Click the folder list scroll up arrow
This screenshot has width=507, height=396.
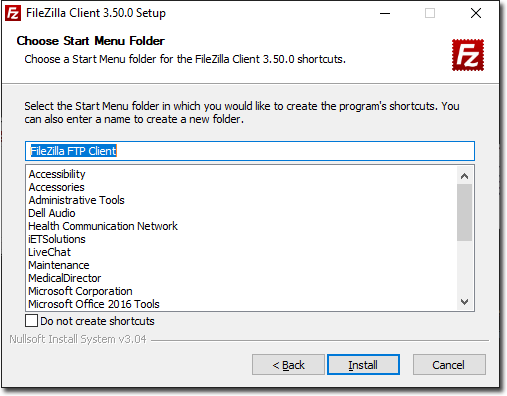coord(464,176)
